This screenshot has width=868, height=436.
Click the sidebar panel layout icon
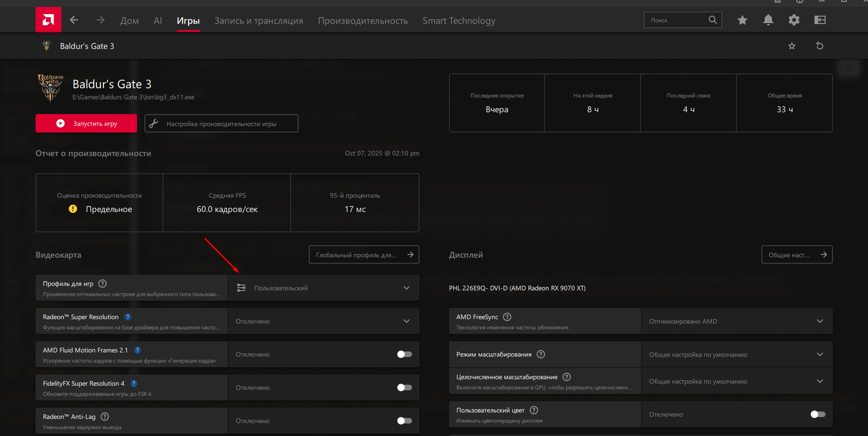click(x=820, y=20)
